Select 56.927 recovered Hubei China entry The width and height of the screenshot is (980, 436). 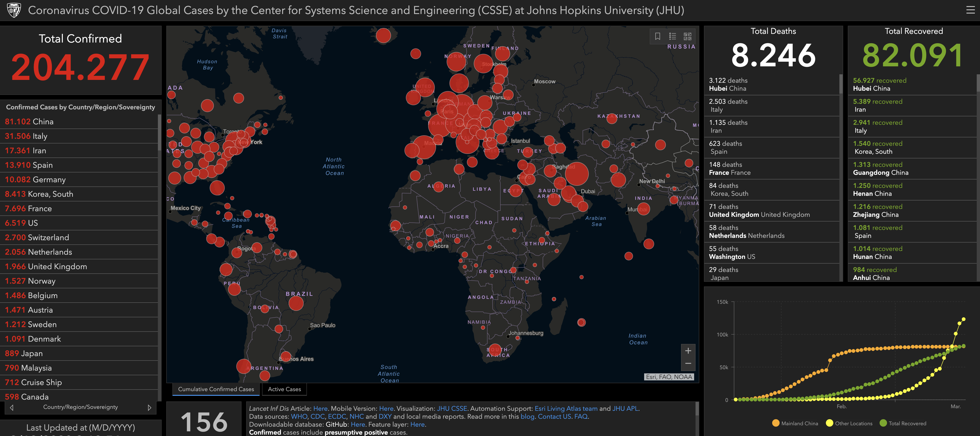(x=912, y=84)
